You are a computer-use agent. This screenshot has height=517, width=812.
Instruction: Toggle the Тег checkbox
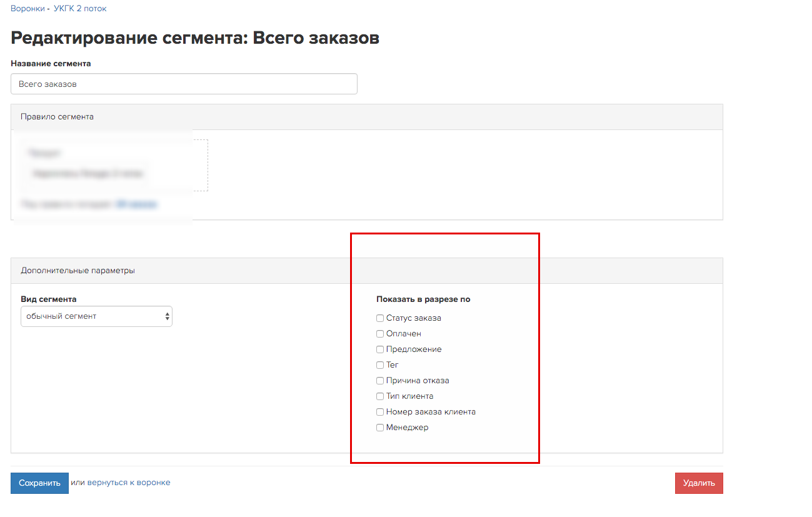pyautogui.click(x=380, y=365)
